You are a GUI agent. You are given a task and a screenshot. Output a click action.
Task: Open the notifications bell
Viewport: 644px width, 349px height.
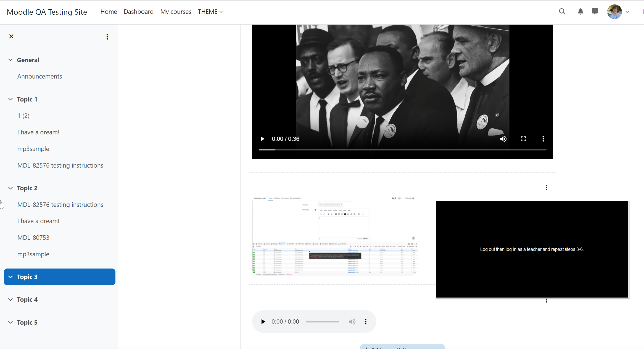[580, 12]
